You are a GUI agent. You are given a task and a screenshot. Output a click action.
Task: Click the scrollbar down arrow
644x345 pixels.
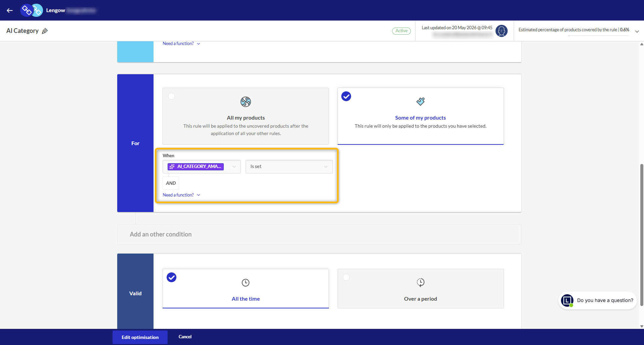click(642, 326)
